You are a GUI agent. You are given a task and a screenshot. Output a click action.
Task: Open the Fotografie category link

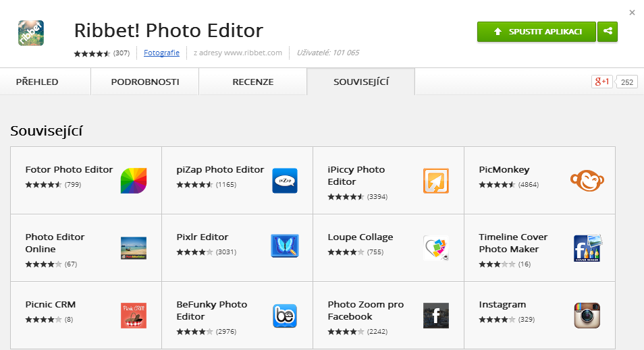coord(161,53)
